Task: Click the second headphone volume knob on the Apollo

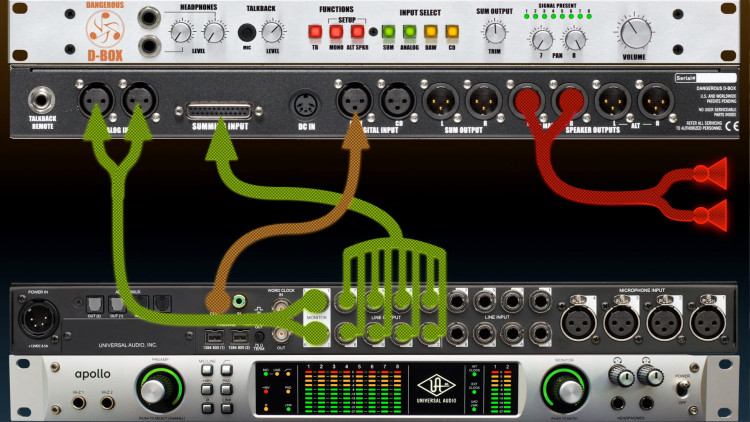Action: coord(650,376)
